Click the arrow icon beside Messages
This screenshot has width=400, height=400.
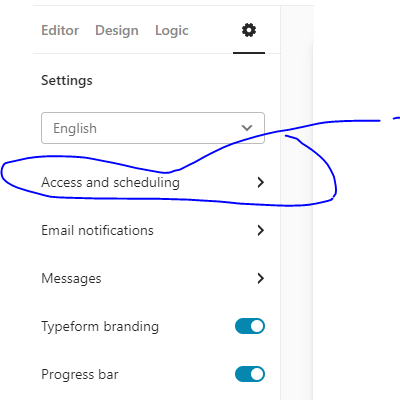click(x=261, y=278)
